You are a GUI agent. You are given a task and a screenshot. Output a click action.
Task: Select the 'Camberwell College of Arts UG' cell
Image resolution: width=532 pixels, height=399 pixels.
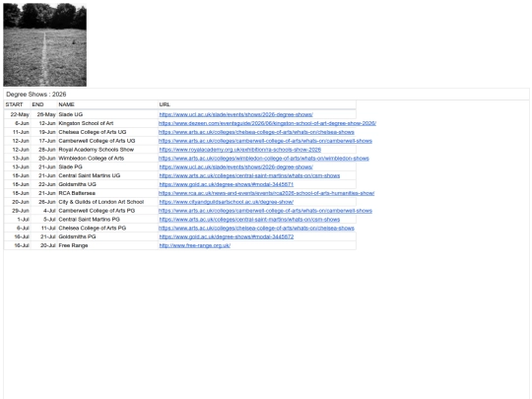[107, 141]
